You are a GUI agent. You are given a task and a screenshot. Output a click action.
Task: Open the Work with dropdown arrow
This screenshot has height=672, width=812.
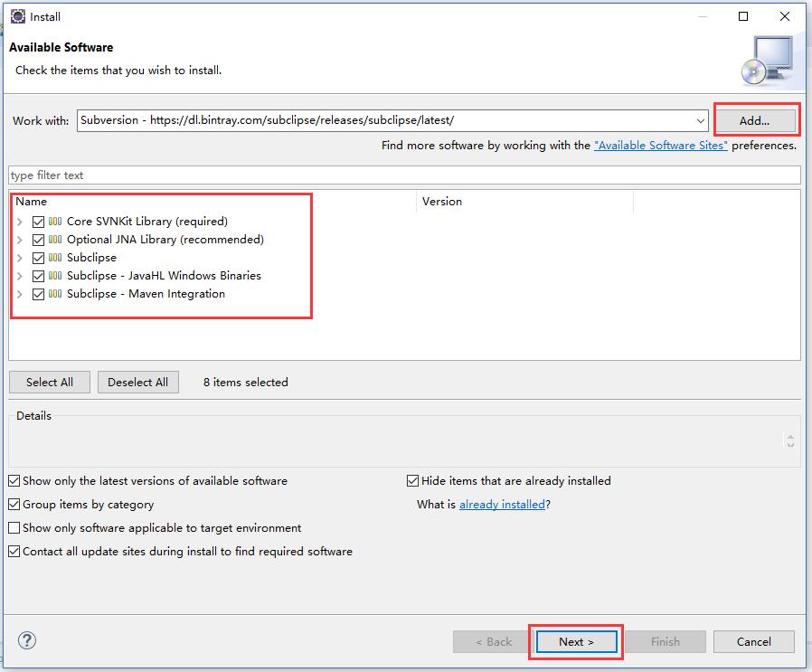coord(701,120)
